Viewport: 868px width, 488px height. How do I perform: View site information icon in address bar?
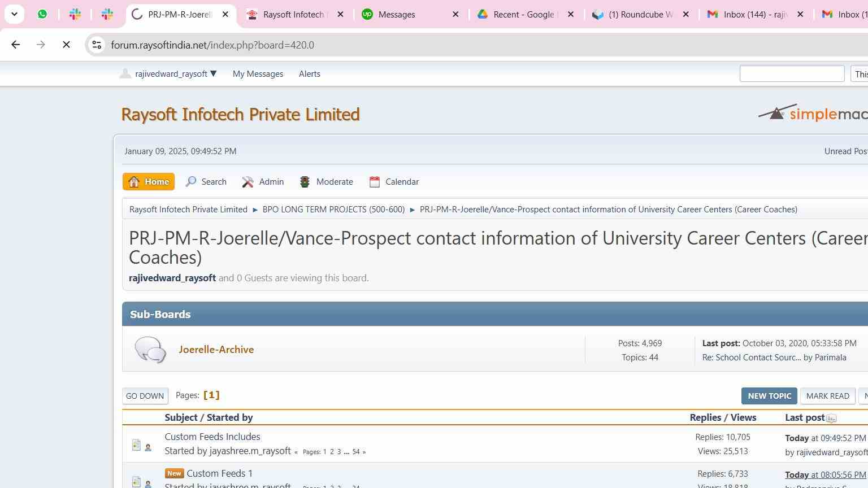[97, 45]
